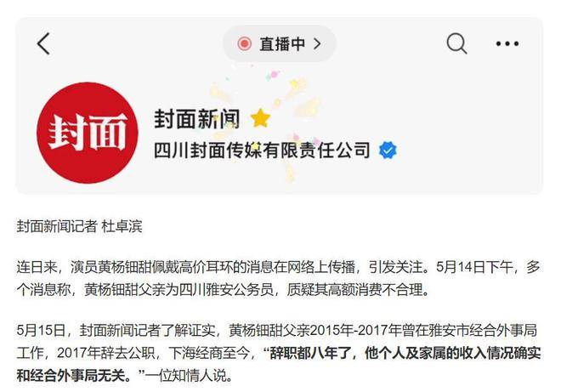Click the text 四川雅安公务员
The width and height of the screenshot is (561, 392).
point(226,290)
